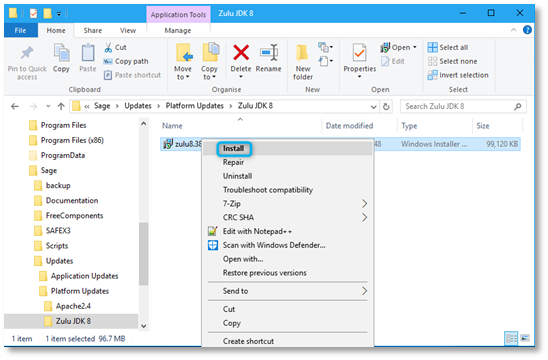Collapse the ribbon with chevron
548x360 pixels.
[x=513, y=30]
